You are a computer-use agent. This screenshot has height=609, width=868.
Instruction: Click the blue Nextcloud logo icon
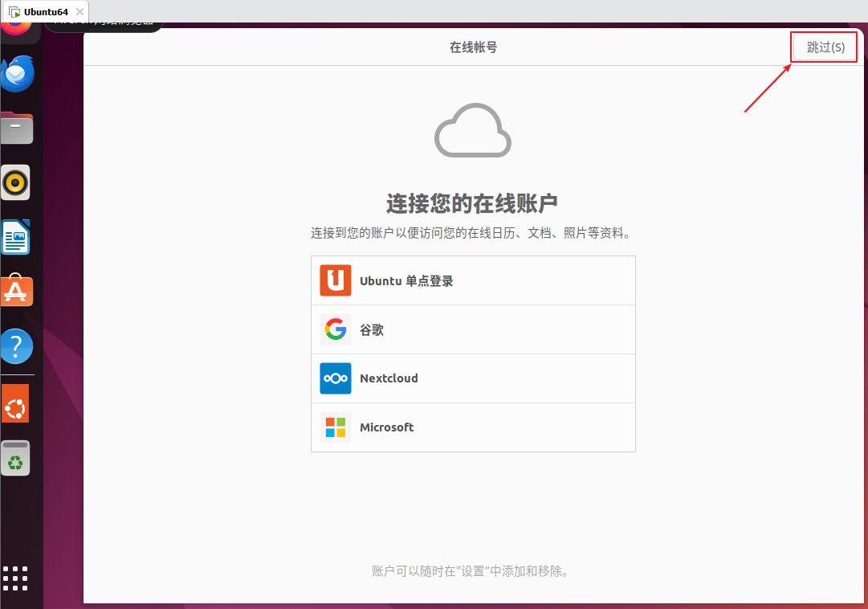coord(336,378)
